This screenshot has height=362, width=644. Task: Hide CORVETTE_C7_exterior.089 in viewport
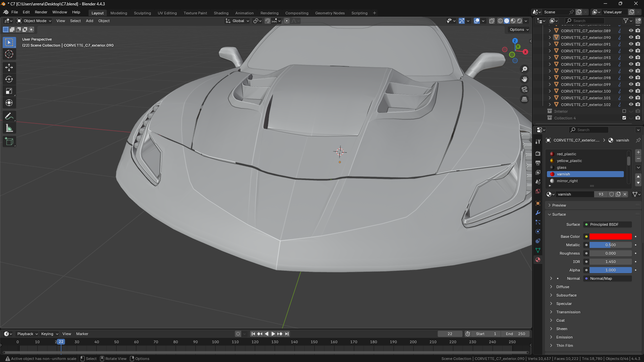coord(631,31)
